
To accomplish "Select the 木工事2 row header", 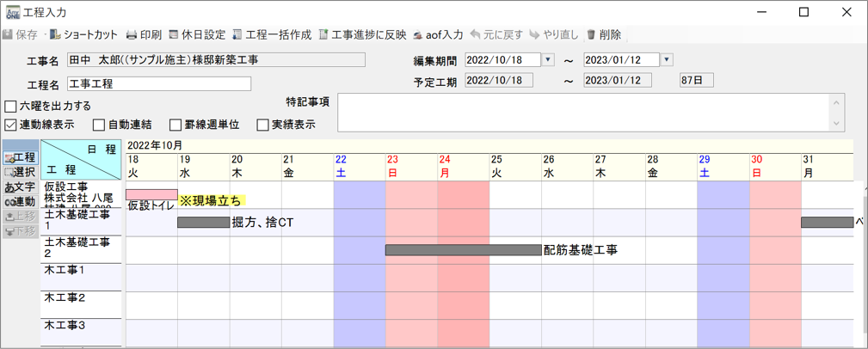I will click(x=81, y=305).
